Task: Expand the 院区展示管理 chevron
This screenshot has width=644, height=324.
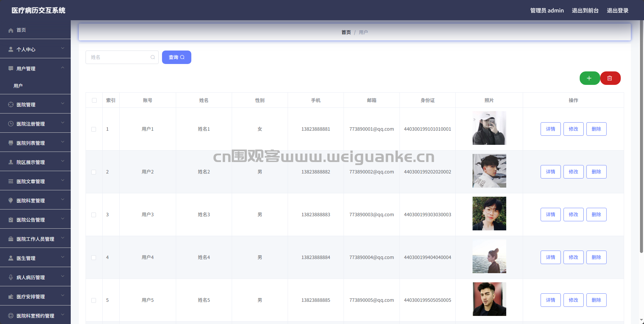Action: pos(63,161)
